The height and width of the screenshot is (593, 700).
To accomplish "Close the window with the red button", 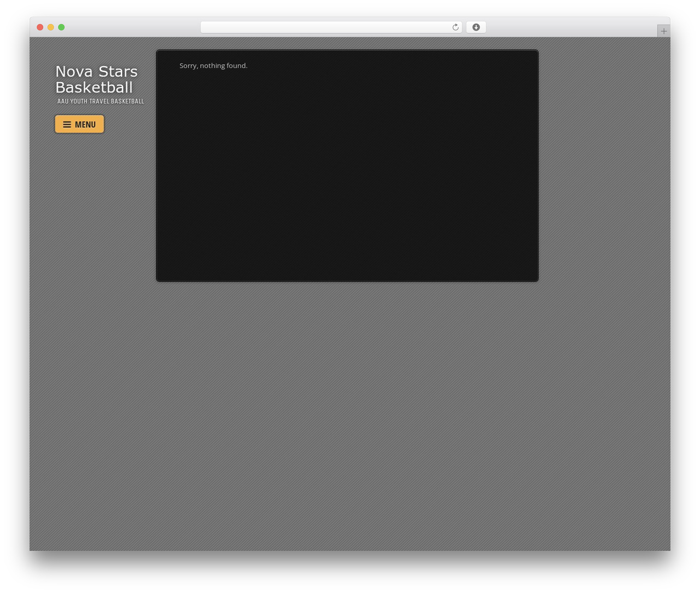I will point(40,27).
